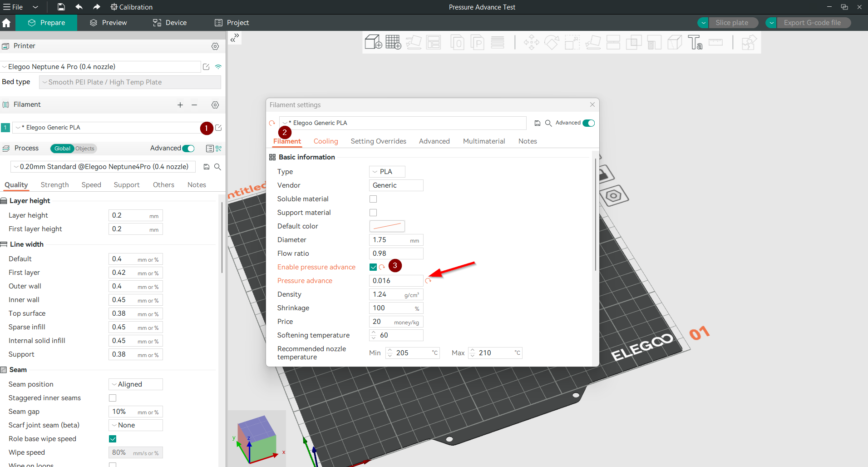Search filament settings with magnifier icon
This screenshot has width=868, height=467.
[x=548, y=123]
